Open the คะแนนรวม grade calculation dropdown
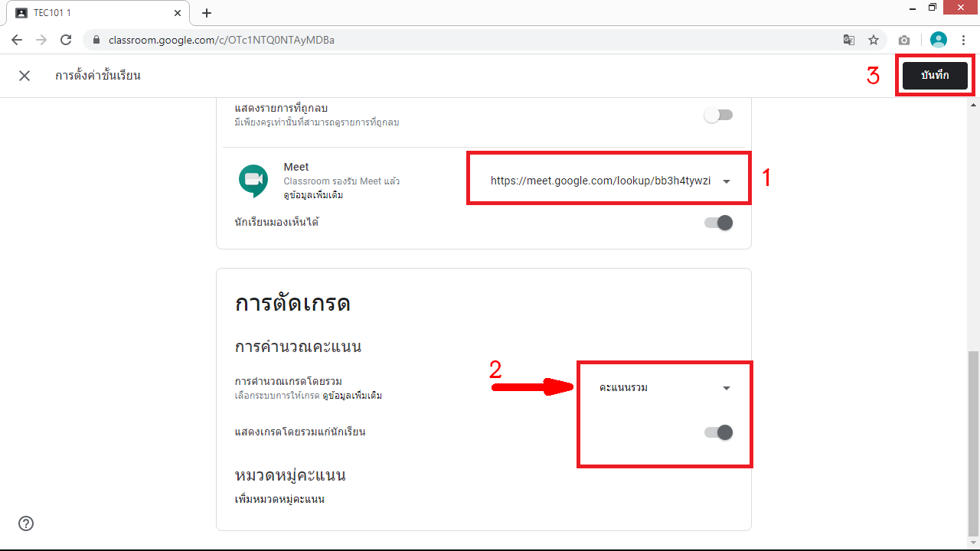 [726, 388]
